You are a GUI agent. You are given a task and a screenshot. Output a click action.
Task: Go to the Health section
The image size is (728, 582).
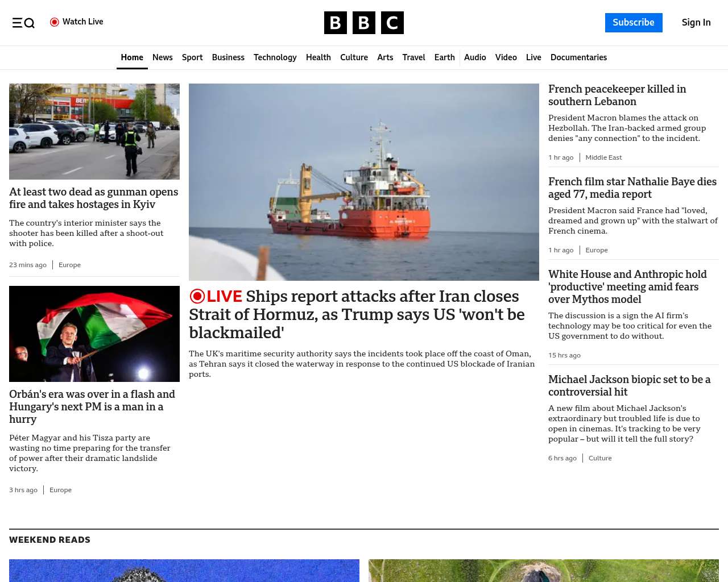coord(318,57)
